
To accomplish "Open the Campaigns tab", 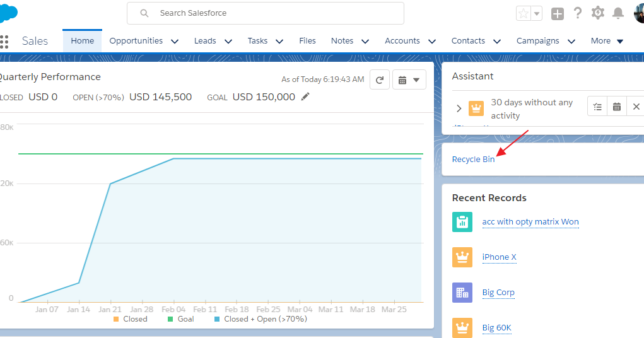I will coord(537,40).
